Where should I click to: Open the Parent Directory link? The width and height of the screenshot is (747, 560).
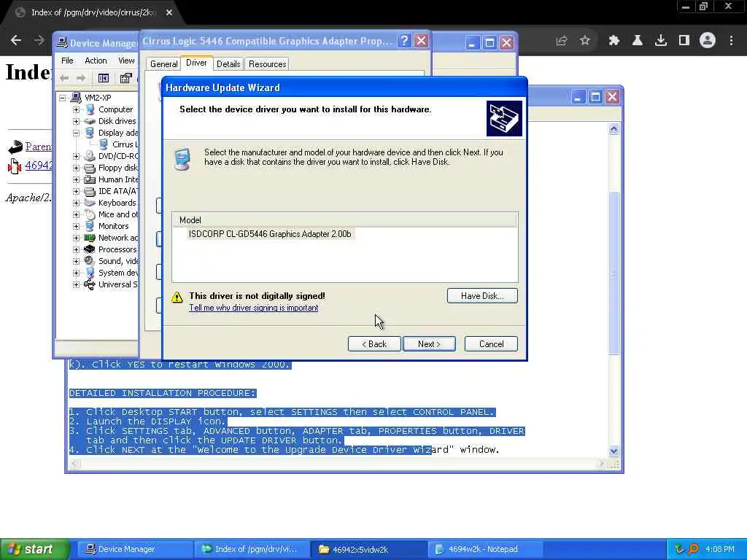click(x=39, y=147)
